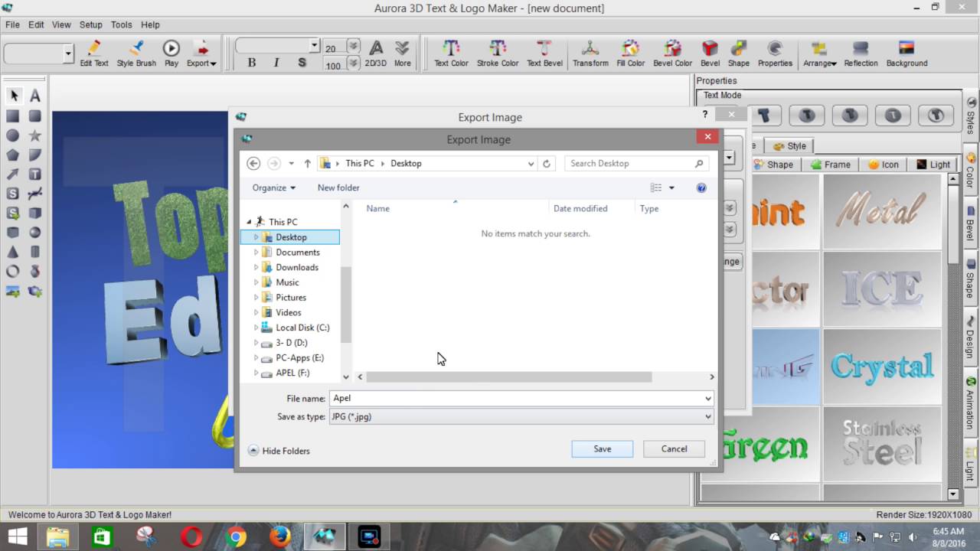Select the diagonal arrow shape tool

[13, 174]
